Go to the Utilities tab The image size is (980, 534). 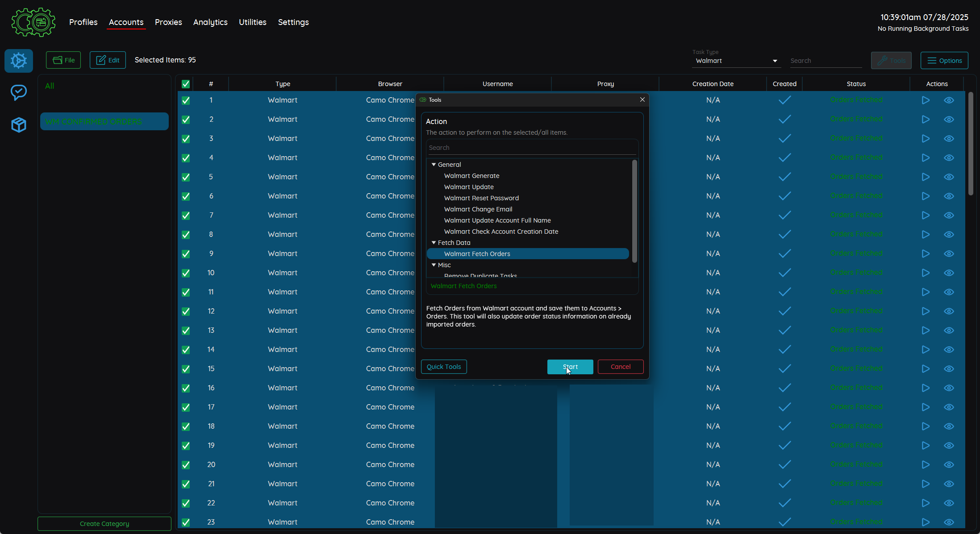coord(252,22)
